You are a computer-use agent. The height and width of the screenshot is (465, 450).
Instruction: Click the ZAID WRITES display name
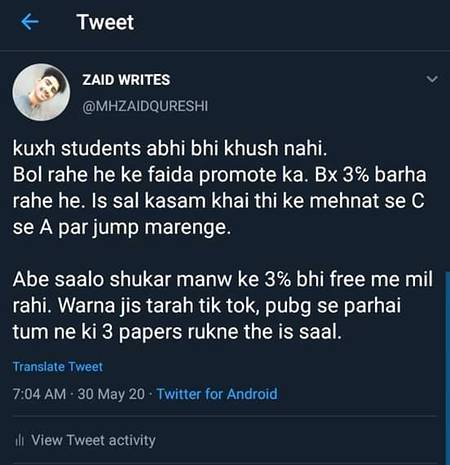pos(126,80)
